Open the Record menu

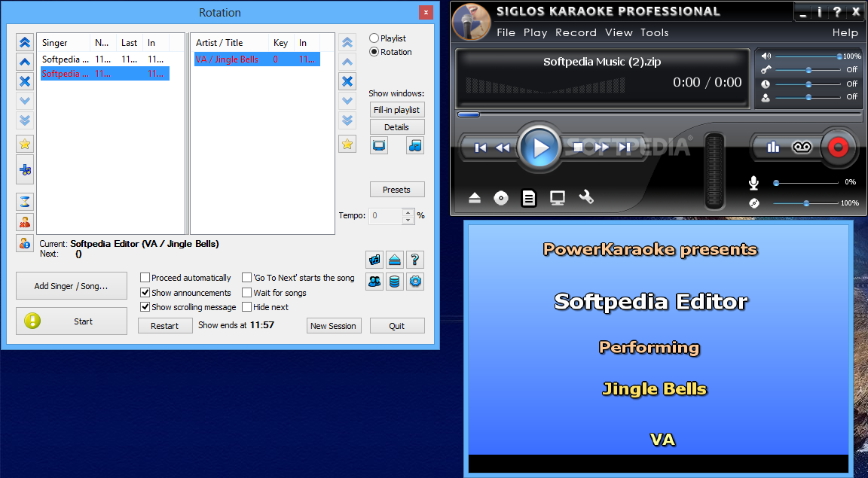(576, 32)
